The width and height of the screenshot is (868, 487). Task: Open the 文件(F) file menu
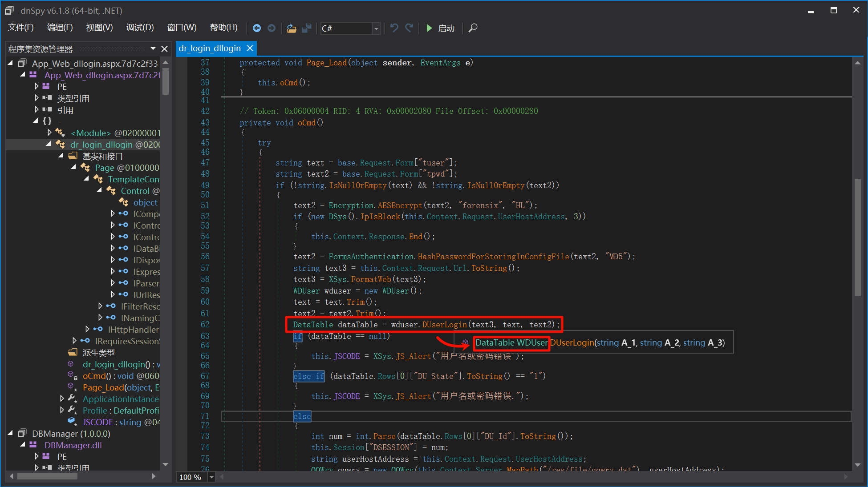tap(21, 28)
